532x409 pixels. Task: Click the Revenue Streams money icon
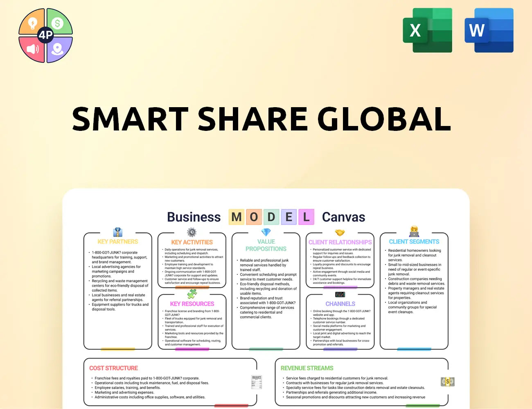(x=448, y=382)
